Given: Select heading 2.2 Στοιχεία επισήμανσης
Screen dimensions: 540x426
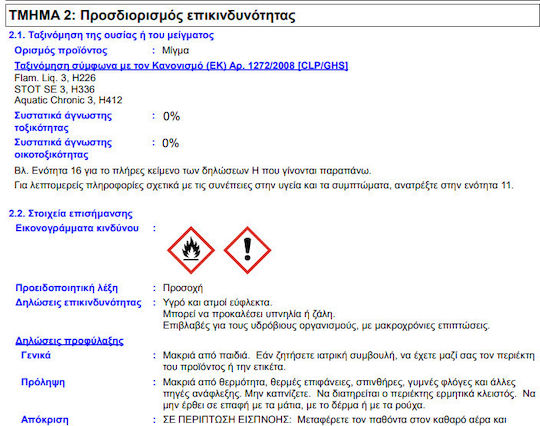Looking at the screenshot, I should pos(71,214).
